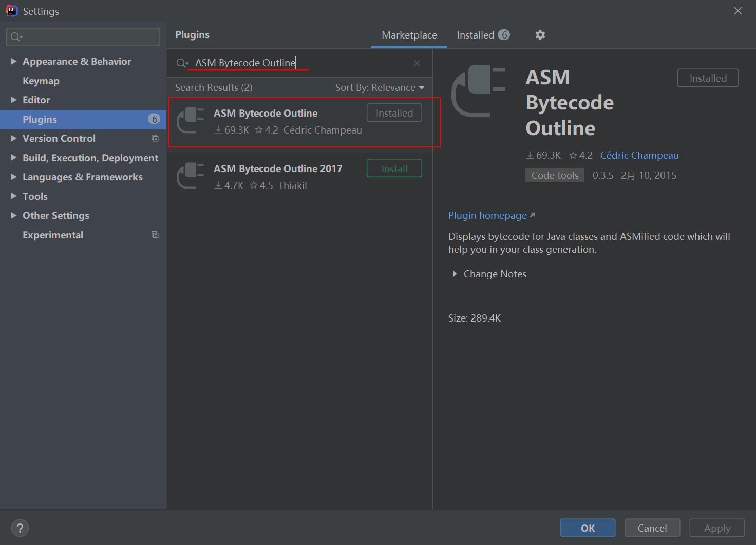Open the Plugin homepage link
This screenshot has height=545, width=756.
click(x=487, y=215)
